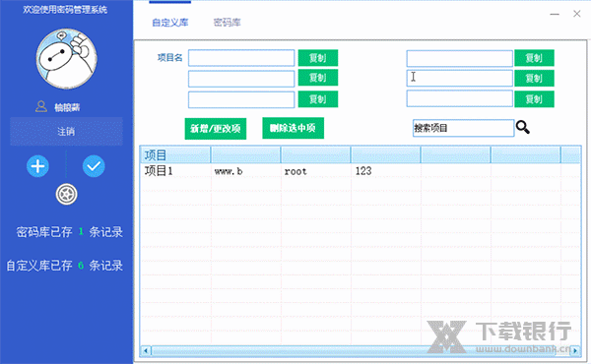Screen dimensions: 591x364
Task: Focus the middle right input field
Action: point(459,78)
